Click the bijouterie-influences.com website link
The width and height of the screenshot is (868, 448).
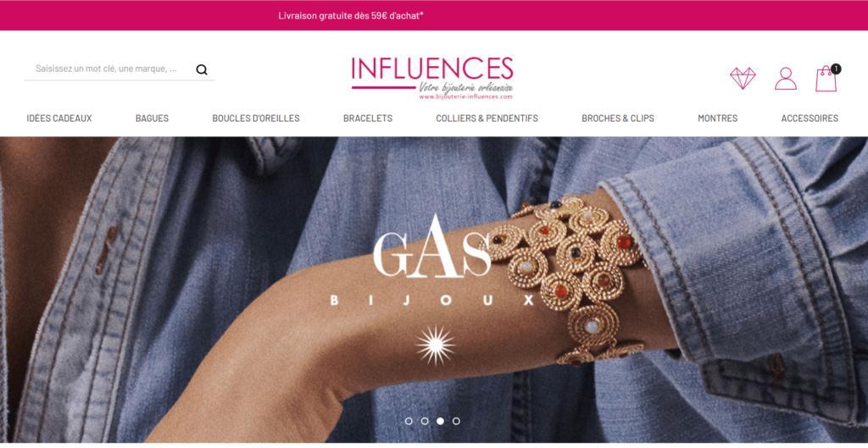(x=465, y=97)
